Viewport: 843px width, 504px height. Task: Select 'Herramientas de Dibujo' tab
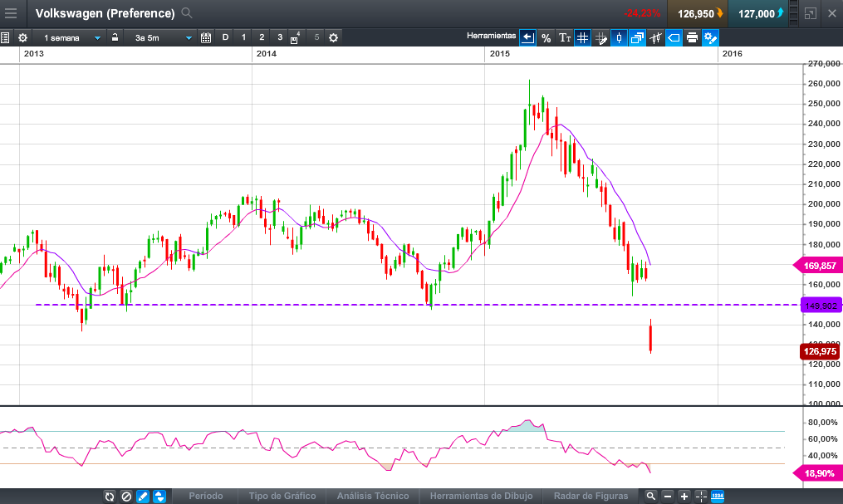coord(481,496)
